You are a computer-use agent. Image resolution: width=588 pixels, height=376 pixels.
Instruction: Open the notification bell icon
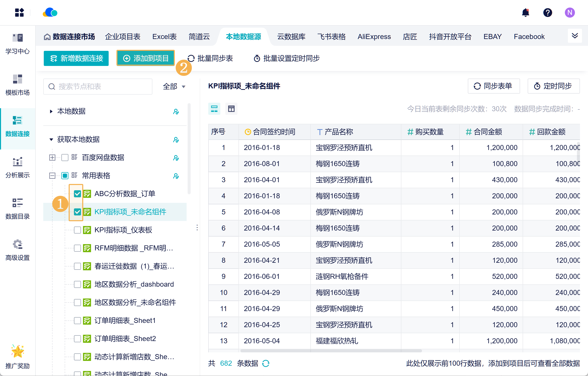pyautogui.click(x=525, y=13)
